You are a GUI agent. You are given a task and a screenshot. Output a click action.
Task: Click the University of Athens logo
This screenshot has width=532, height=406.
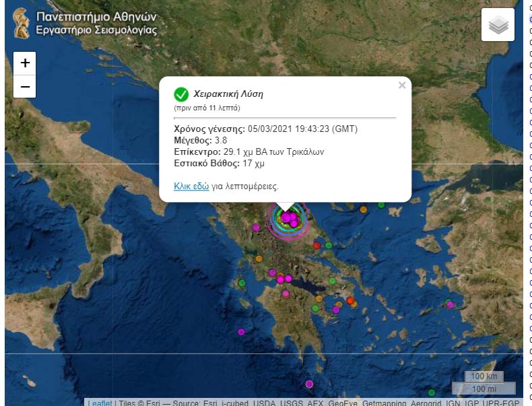tap(21, 23)
